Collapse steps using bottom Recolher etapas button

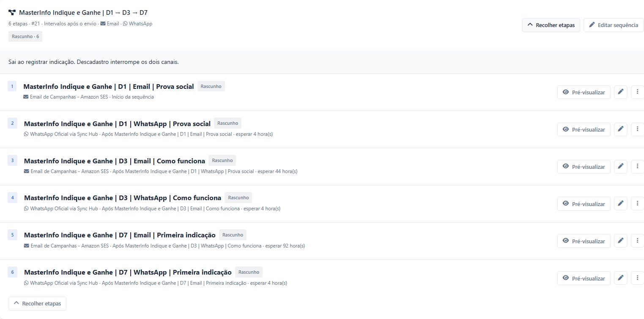coord(37,303)
